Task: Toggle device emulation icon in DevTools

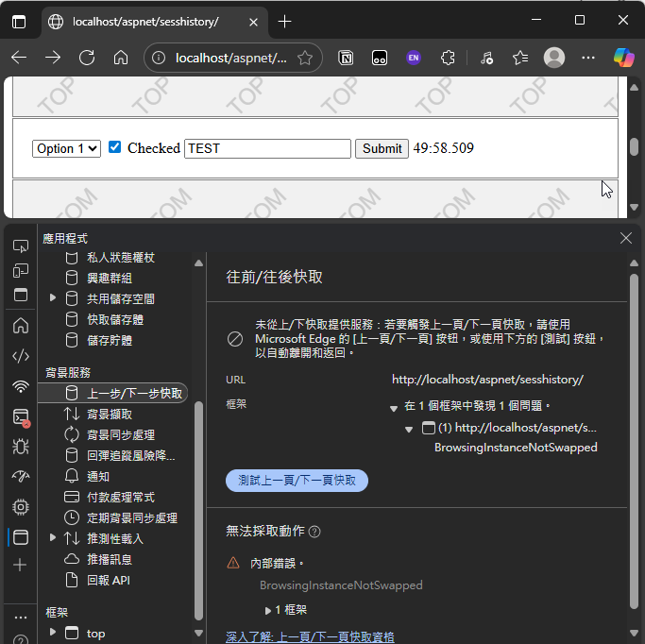Action: point(20,270)
